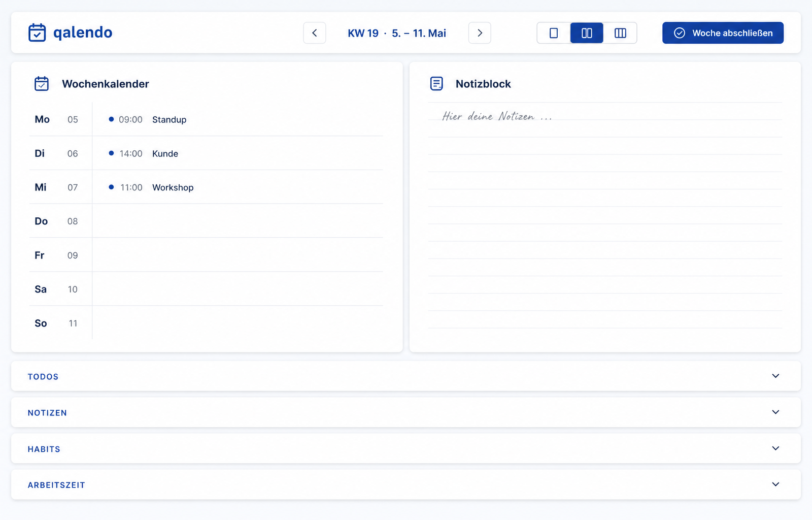Click the Wochenkalender heading
Viewport: 812px width, 520px height.
tap(106, 84)
